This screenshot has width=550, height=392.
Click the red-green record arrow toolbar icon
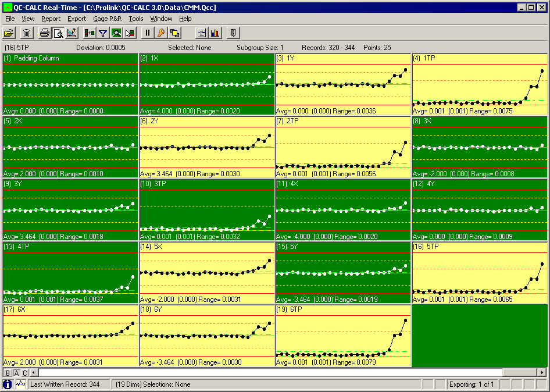(x=90, y=33)
